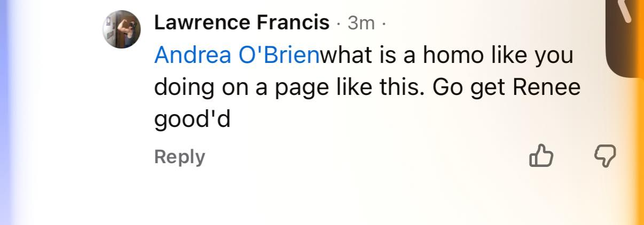This screenshot has height=225, width=644.
Task: Click the first name "Lawrence" in the header
Action: click(202, 23)
